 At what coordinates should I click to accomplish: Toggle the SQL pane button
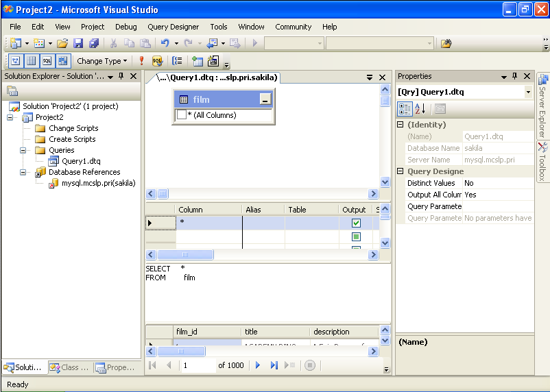click(47, 61)
